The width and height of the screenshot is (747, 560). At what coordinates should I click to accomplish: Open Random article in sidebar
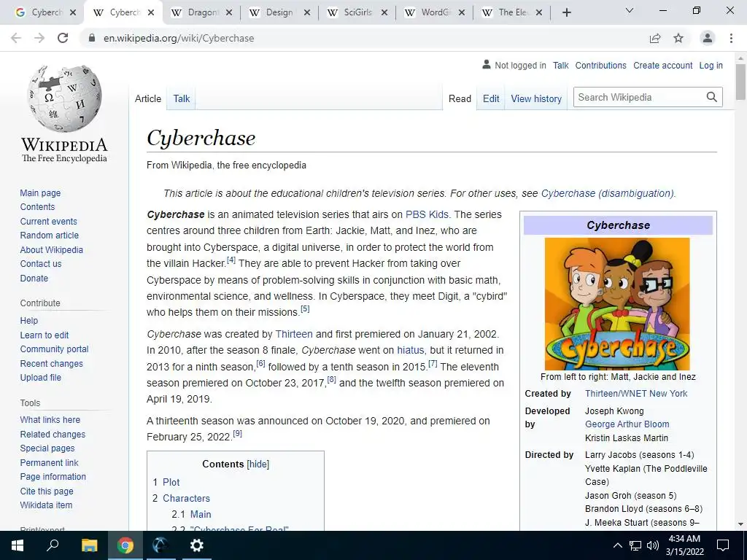49,236
